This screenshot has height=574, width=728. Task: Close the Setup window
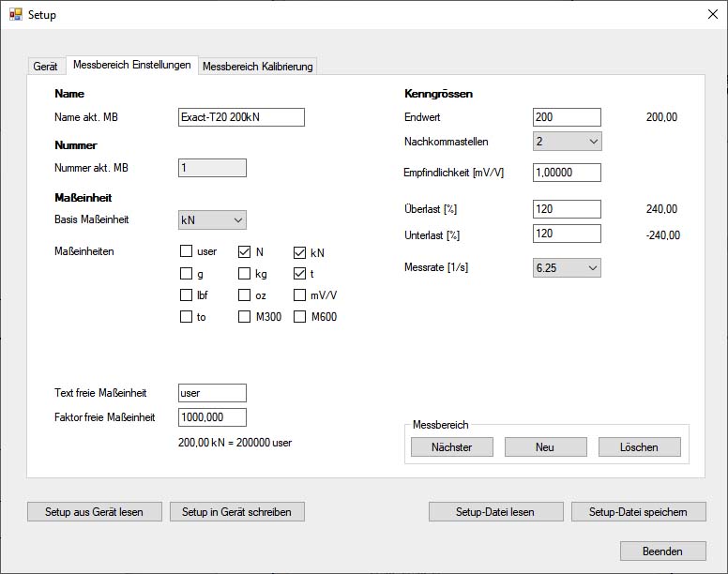click(x=712, y=15)
